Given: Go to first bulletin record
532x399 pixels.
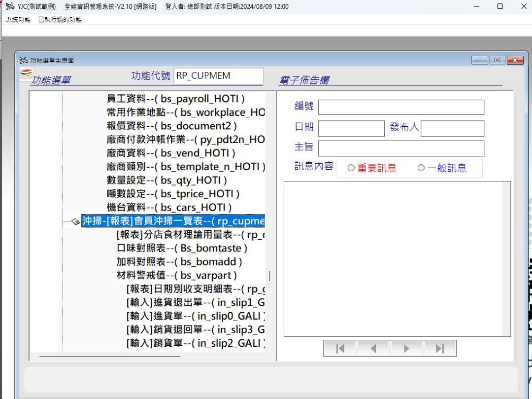Looking at the screenshot, I should 340,348.
